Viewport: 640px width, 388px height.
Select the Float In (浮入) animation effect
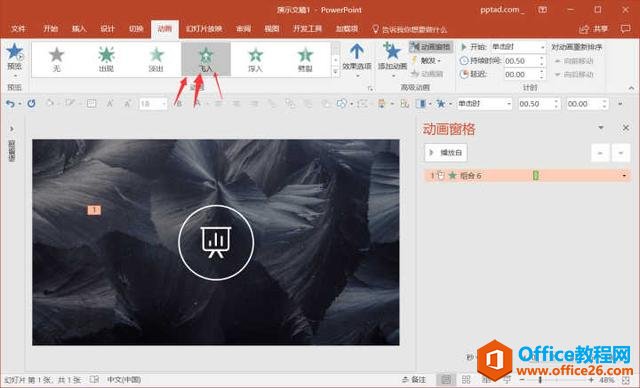[x=256, y=59]
